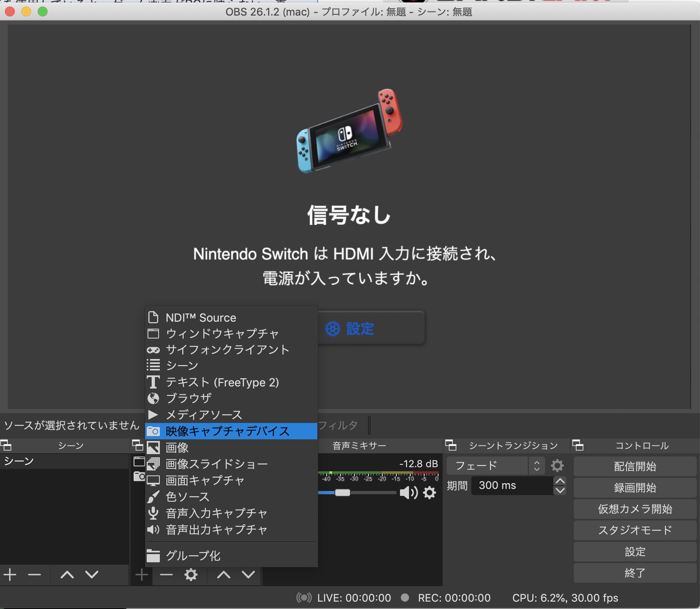Click the 音声入力キャプチャ microphone icon
Image resolution: width=700 pixels, height=609 pixels.
pos(153,513)
